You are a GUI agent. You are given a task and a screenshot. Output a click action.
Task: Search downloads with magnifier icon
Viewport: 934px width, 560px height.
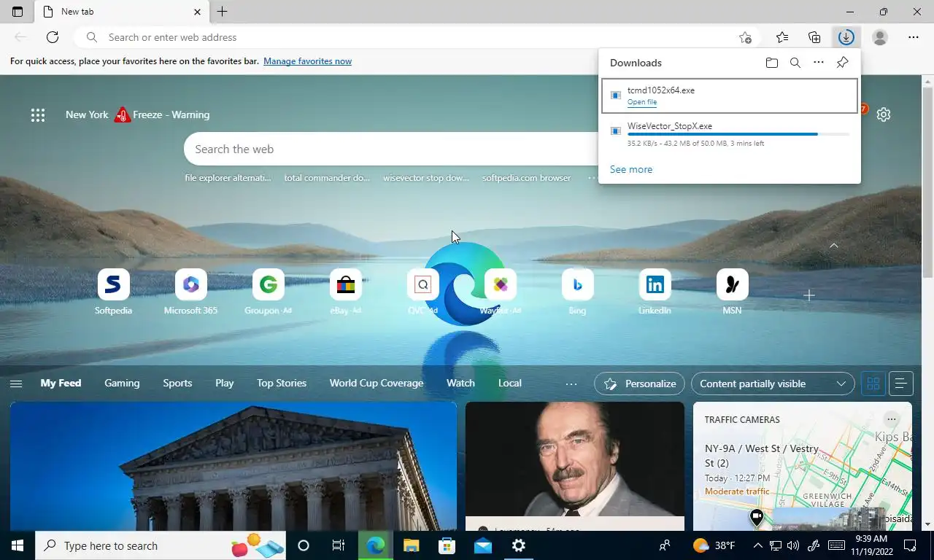tap(795, 63)
